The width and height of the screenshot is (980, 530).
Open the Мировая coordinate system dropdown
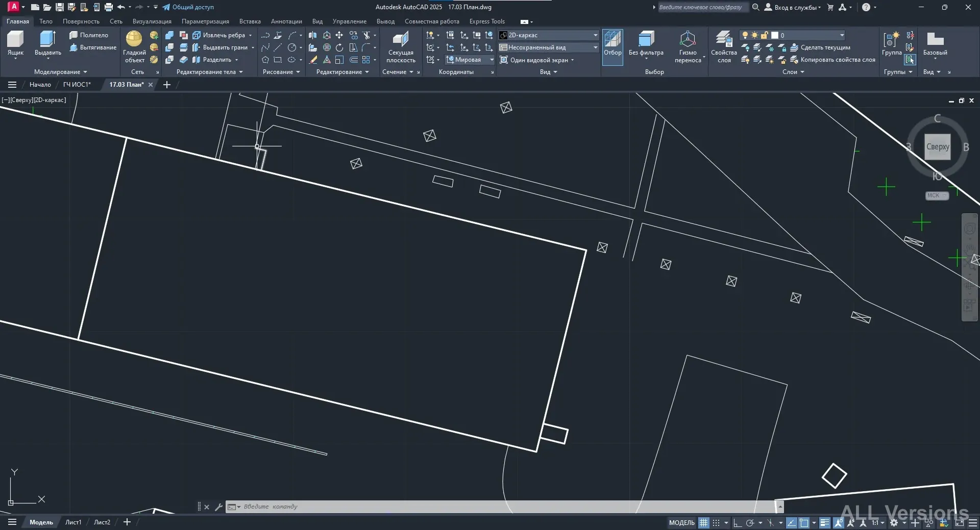pyautogui.click(x=470, y=60)
